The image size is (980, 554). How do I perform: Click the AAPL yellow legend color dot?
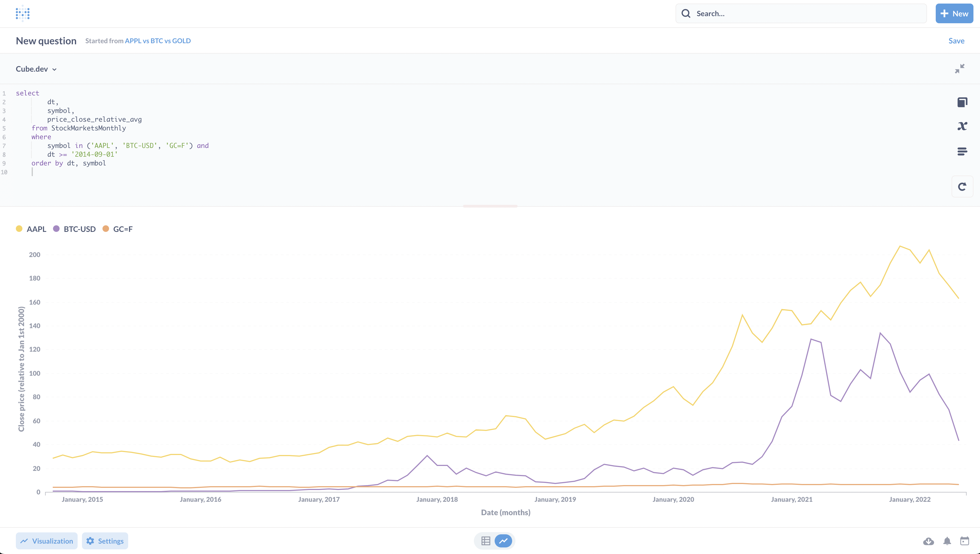pyautogui.click(x=19, y=229)
